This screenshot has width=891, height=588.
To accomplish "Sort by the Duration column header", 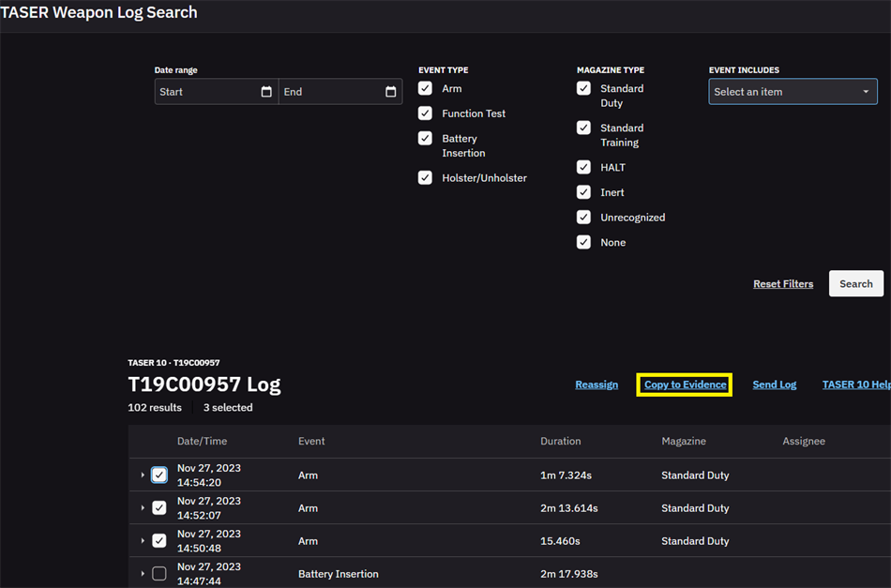I will (x=560, y=441).
